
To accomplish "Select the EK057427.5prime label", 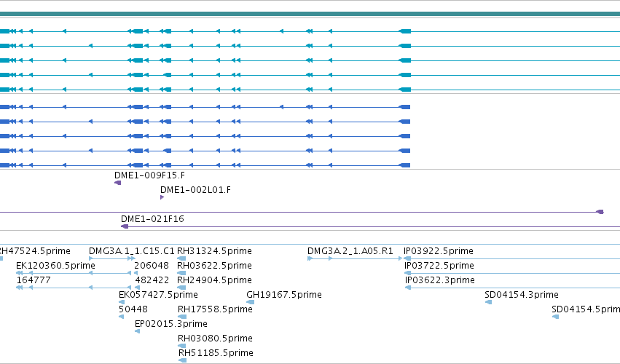I will point(158,295).
